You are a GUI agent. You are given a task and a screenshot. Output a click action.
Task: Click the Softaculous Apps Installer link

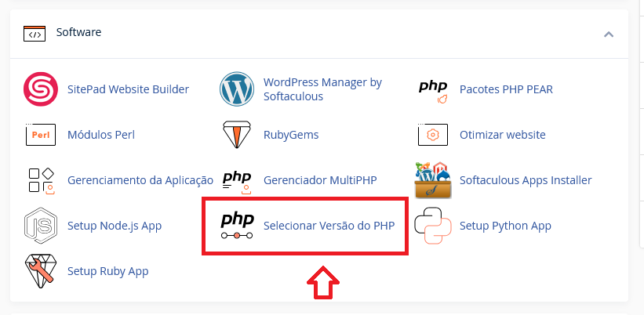526,180
